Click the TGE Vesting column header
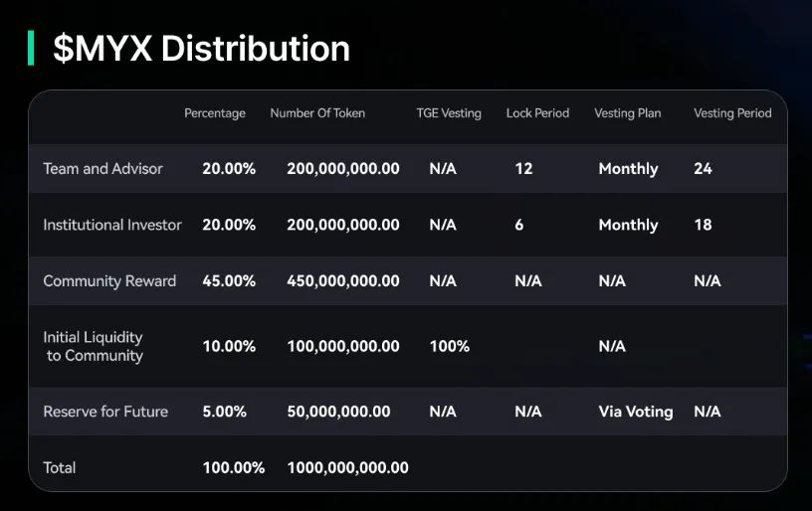This screenshot has height=511, width=812. point(448,113)
